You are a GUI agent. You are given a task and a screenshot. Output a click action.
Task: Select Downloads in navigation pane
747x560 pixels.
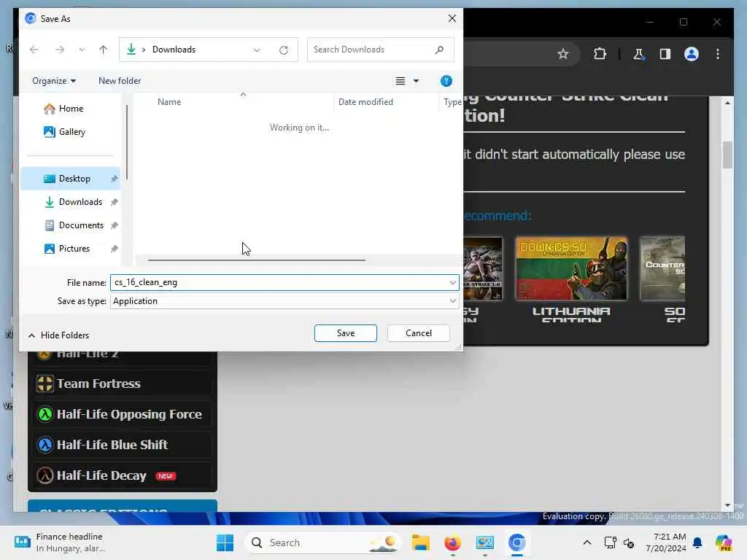[x=71, y=202]
